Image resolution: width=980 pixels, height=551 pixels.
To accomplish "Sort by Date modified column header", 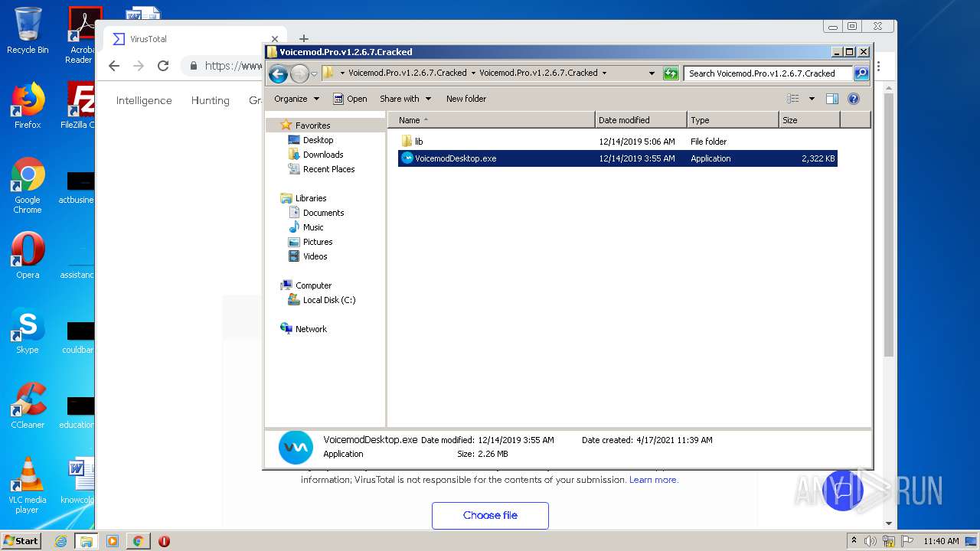I will click(641, 120).
